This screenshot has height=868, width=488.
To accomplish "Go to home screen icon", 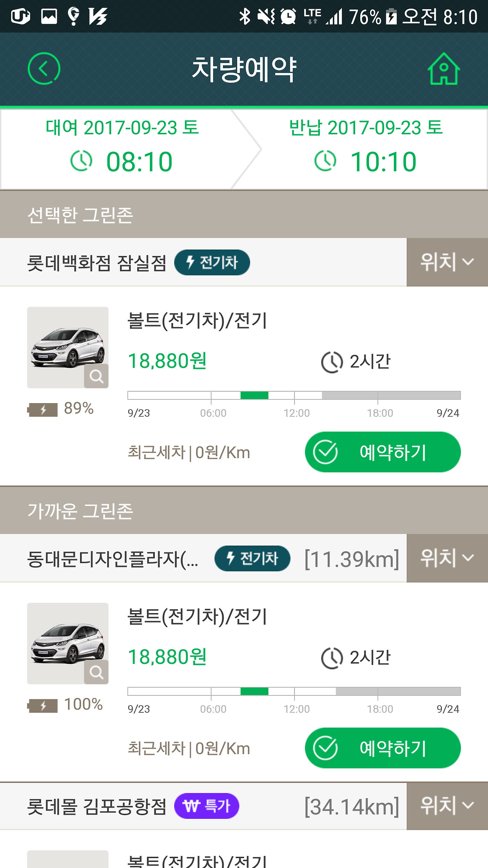I will click(x=443, y=69).
